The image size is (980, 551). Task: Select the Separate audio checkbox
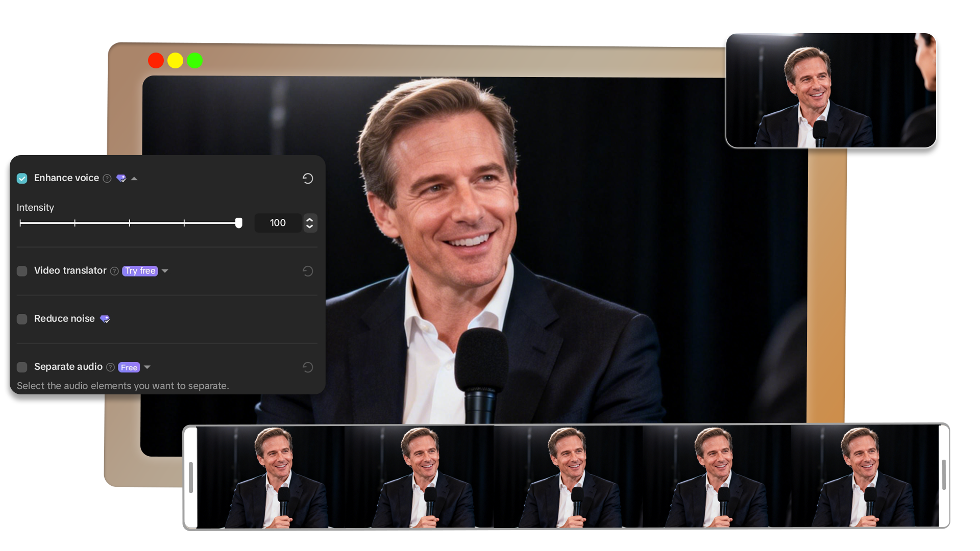pyautogui.click(x=22, y=367)
